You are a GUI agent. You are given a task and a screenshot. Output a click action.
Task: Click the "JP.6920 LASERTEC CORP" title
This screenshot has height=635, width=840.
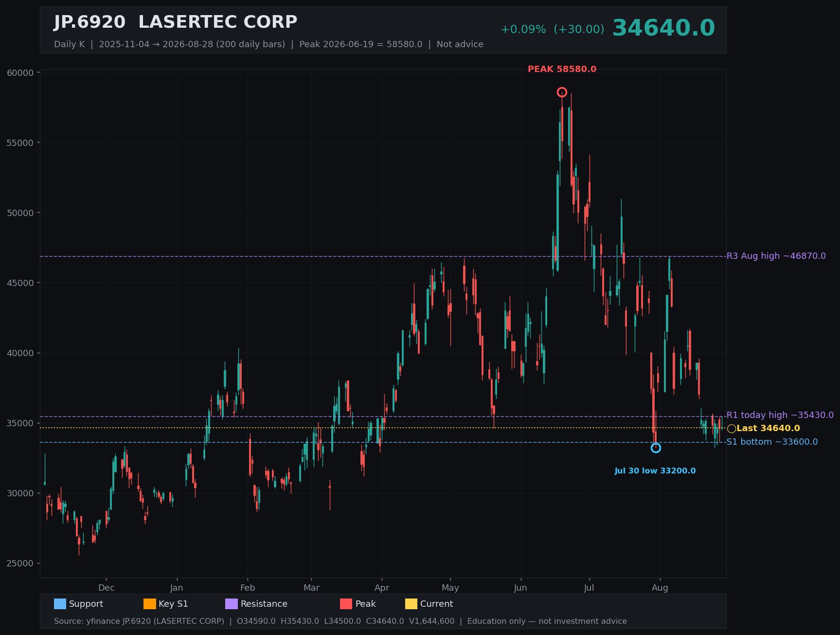(176, 22)
